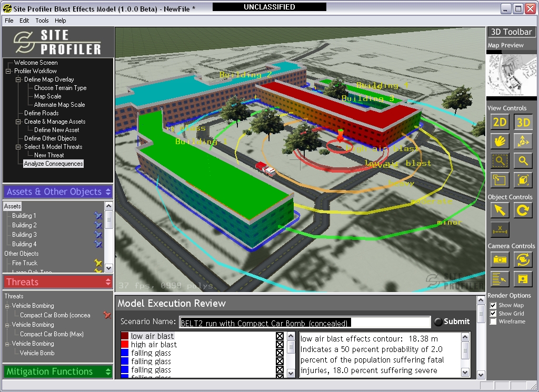Viewport: 539px width, 392px height.
Task: Click the Site Profiler logo
Action: pyautogui.click(x=58, y=42)
